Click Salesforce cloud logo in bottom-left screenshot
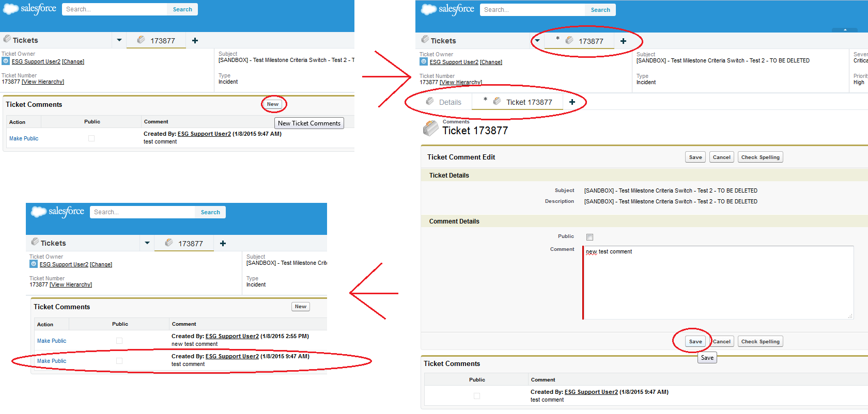Viewport: 868px width, 414px height. coord(39,212)
